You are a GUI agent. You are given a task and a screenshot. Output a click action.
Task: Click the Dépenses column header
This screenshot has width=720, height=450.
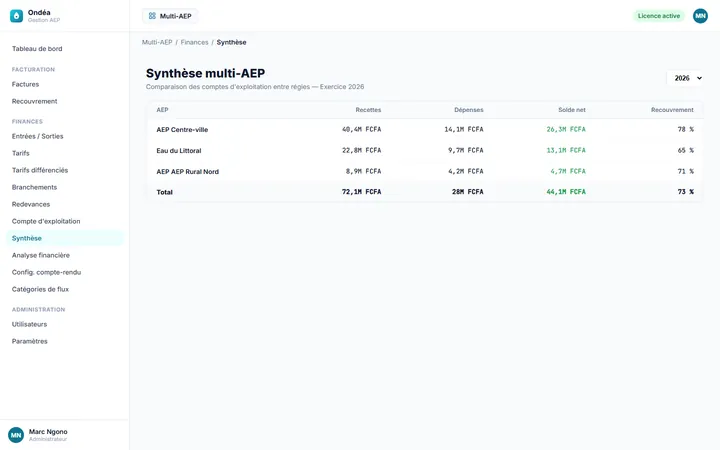pos(469,110)
